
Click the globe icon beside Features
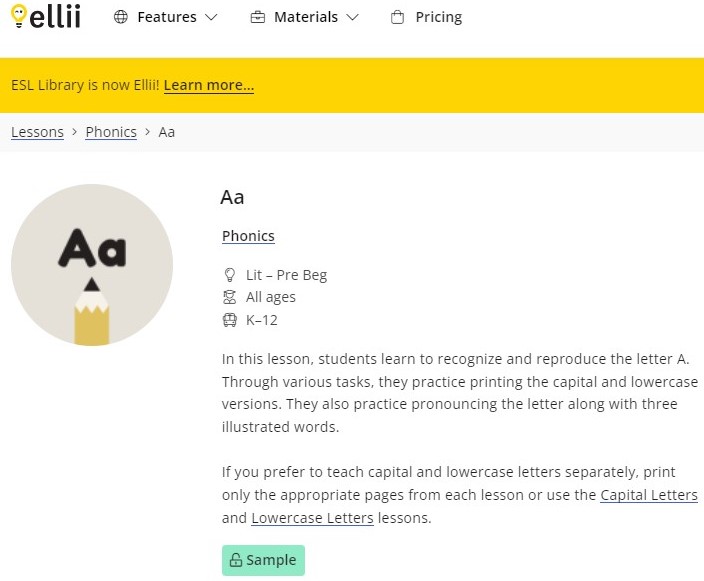click(x=121, y=17)
